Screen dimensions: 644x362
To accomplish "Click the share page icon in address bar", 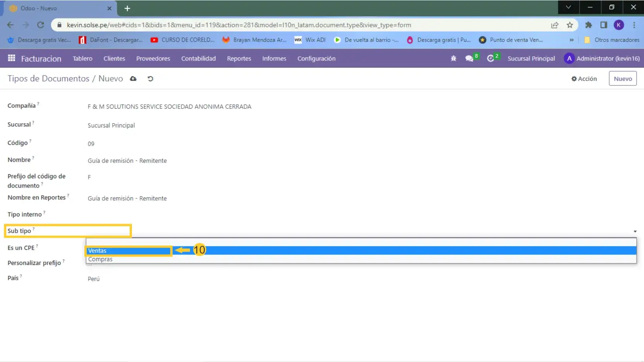I will (x=555, y=25).
